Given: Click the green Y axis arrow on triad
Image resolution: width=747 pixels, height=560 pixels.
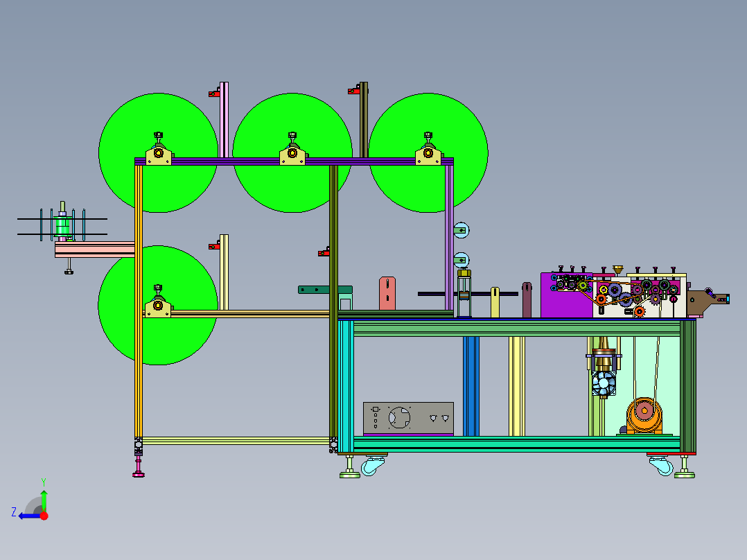Looking at the screenshot, I should click(44, 499).
